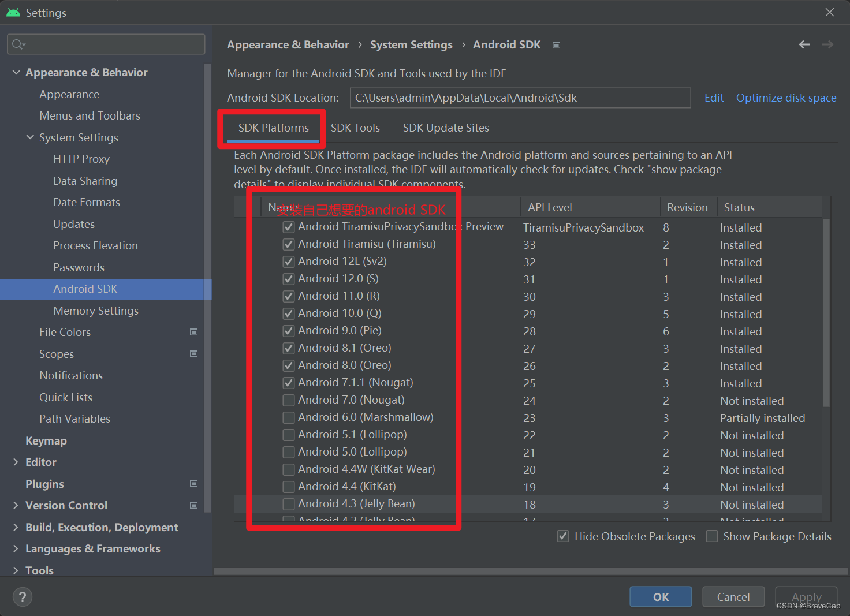Click the project-level icon beside Version Control
The width and height of the screenshot is (850, 616).
(194, 505)
